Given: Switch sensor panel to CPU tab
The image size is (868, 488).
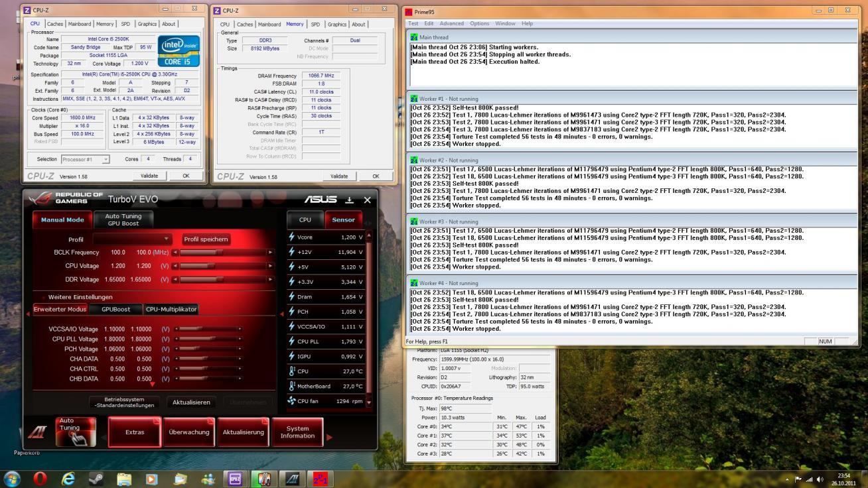Looking at the screenshot, I should 305,219.
